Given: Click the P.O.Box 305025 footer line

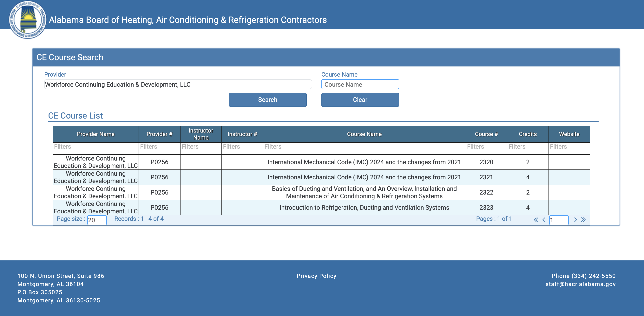Looking at the screenshot, I should point(40,292).
